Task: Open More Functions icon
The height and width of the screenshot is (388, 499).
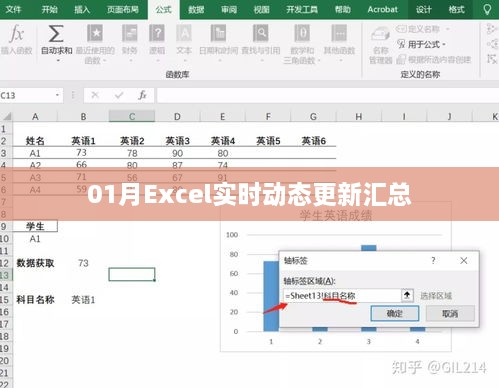Action: (x=339, y=33)
